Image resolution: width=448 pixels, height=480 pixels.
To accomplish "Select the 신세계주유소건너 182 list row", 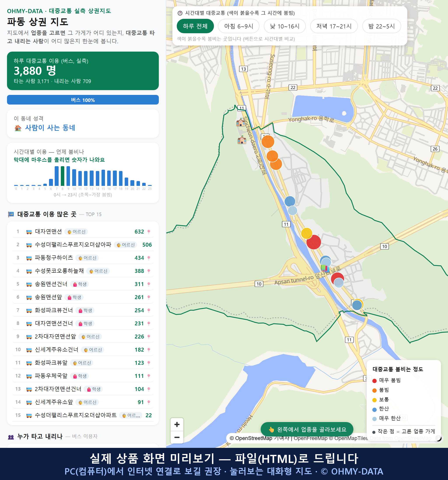I will pyautogui.click(x=83, y=350).
